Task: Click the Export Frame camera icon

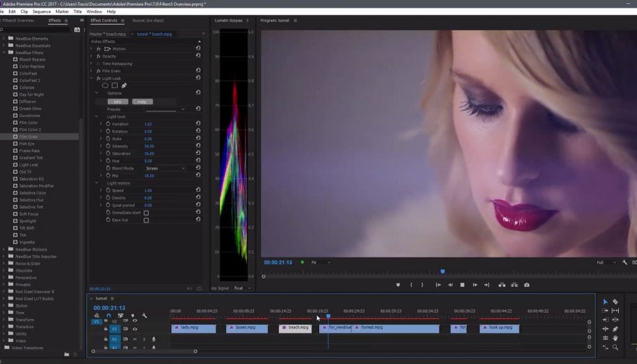Action: [526, 285]
